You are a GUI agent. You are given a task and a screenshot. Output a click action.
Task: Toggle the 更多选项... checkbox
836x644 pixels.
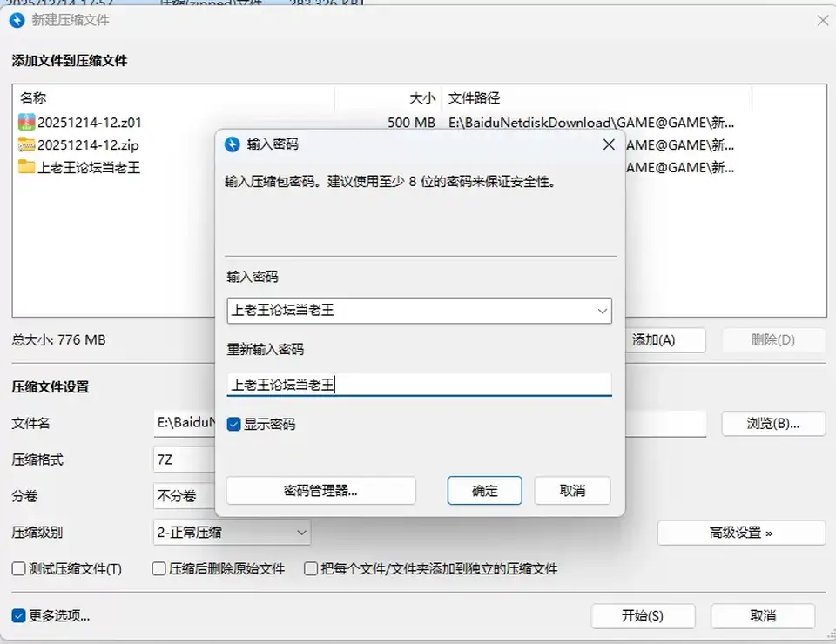click(18, 616)
